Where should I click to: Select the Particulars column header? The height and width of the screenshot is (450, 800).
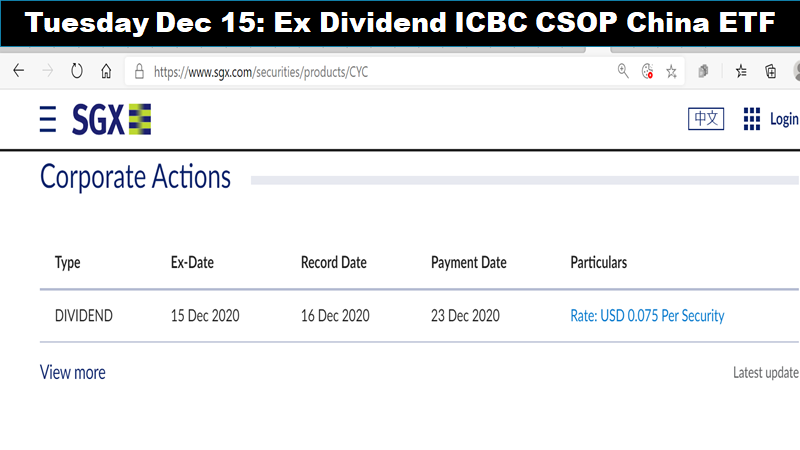(598, 262)
